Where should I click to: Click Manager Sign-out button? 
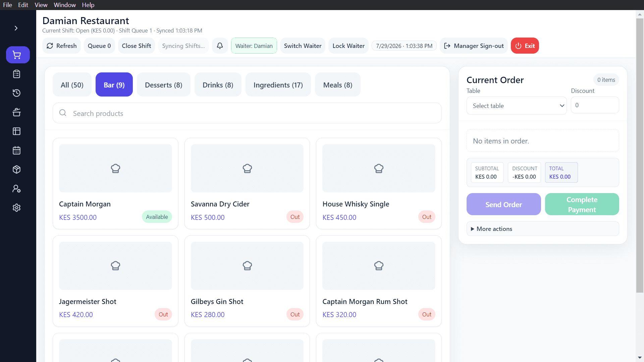[474, 46]
